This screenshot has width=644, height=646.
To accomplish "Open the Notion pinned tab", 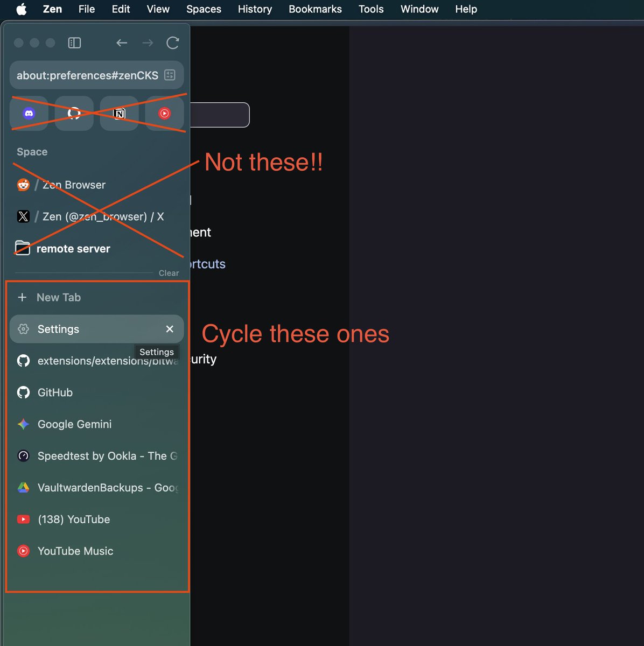I will point(119,113).
